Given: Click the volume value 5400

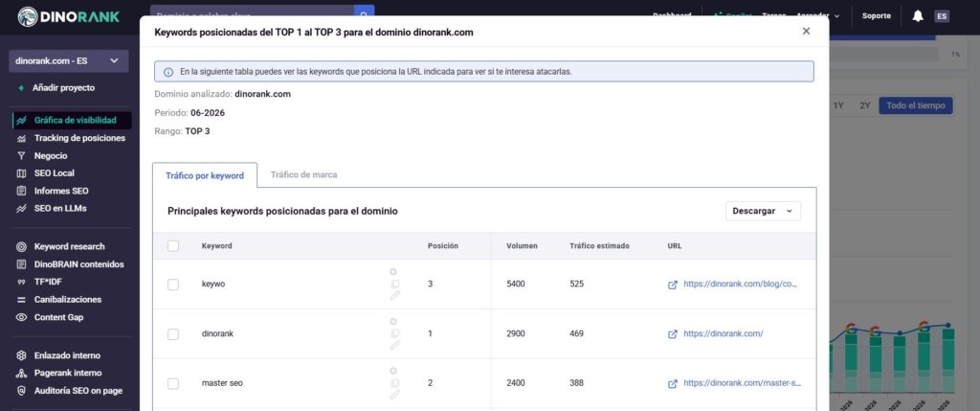Looking at the screenshot, I should pos(516,284).
